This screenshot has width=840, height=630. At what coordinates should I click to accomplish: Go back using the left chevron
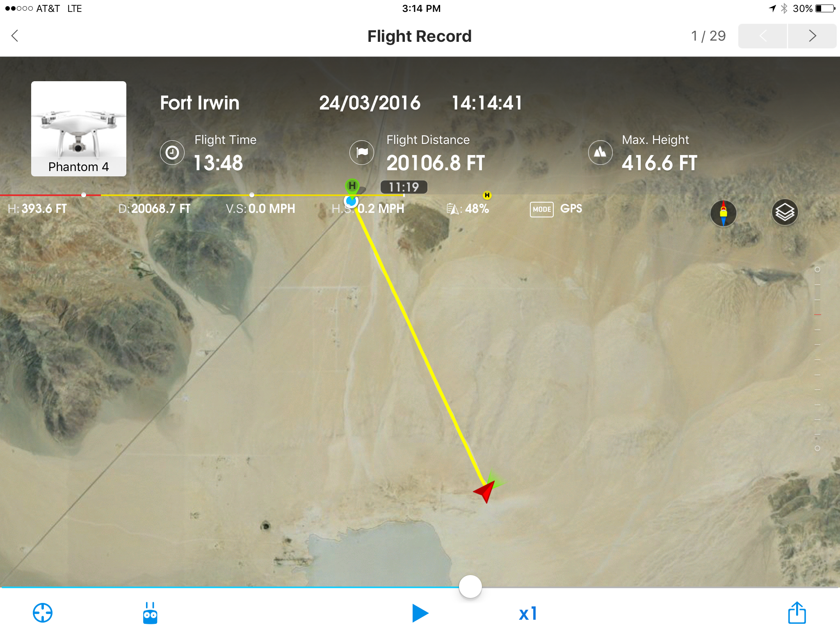tap(15, 36)
